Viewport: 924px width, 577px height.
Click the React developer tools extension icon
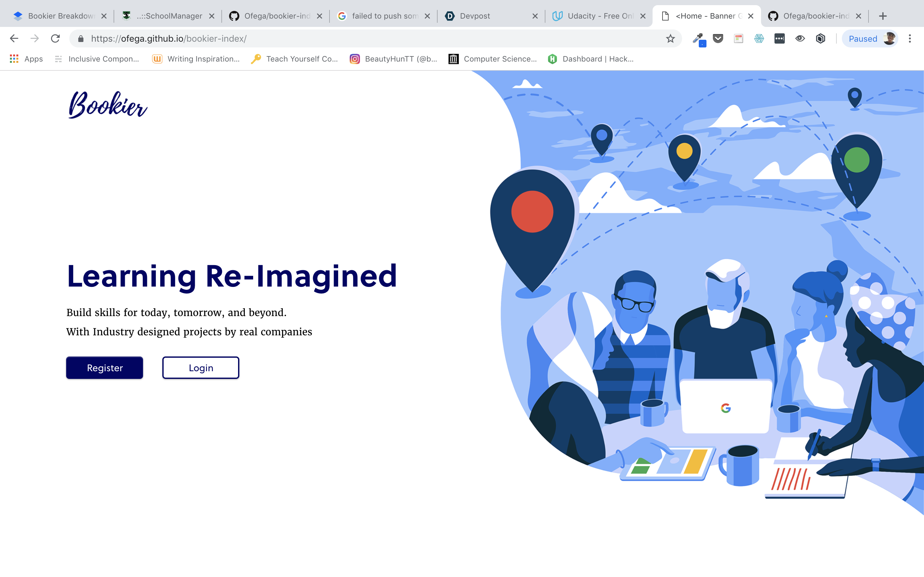[x=759, y=38]
